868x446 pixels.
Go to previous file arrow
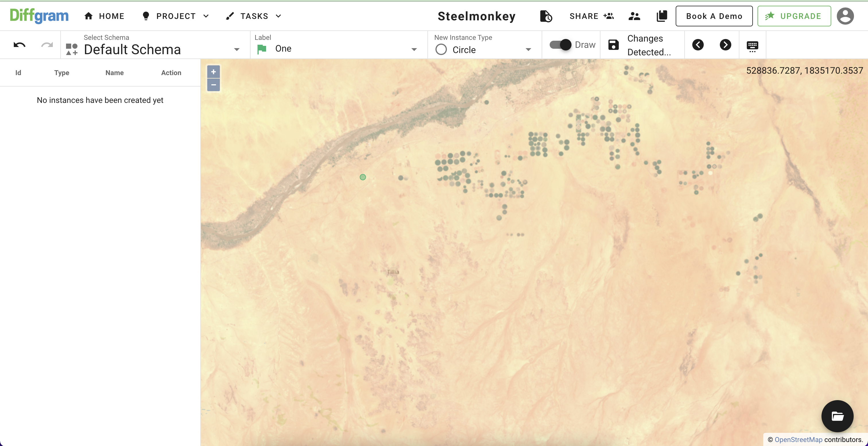click(698, 45)
